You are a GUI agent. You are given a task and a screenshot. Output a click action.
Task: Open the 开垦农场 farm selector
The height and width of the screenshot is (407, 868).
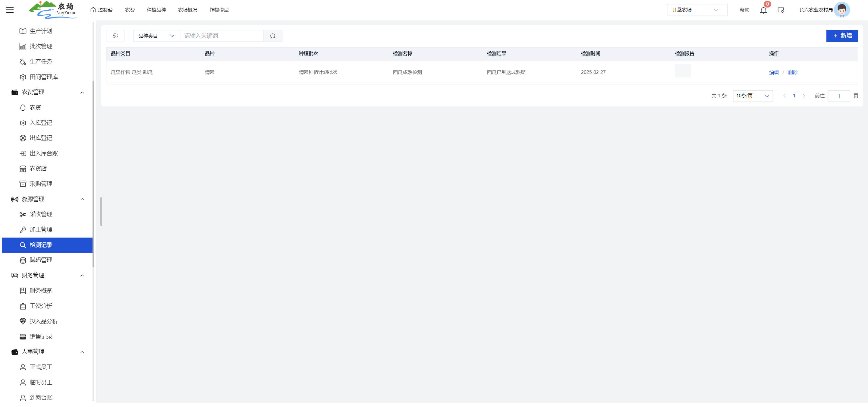pyautogui.click(x=697, y=10)
